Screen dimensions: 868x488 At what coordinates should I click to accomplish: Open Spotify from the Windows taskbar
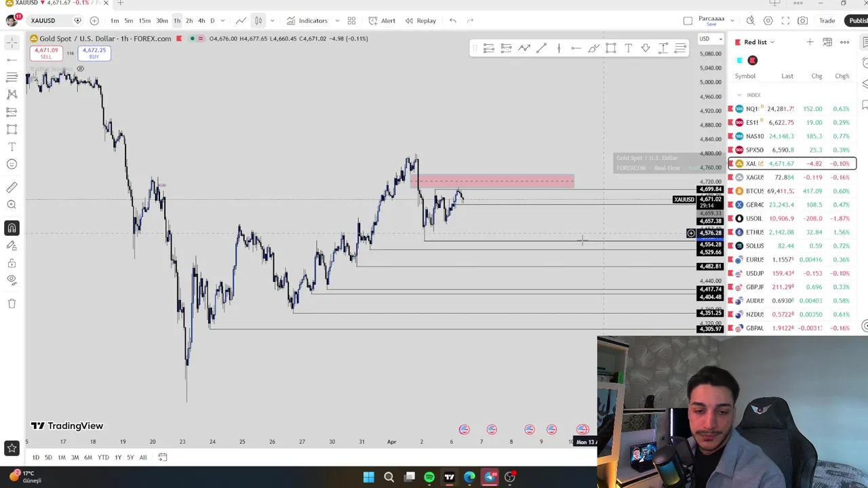tap(429, 477)
